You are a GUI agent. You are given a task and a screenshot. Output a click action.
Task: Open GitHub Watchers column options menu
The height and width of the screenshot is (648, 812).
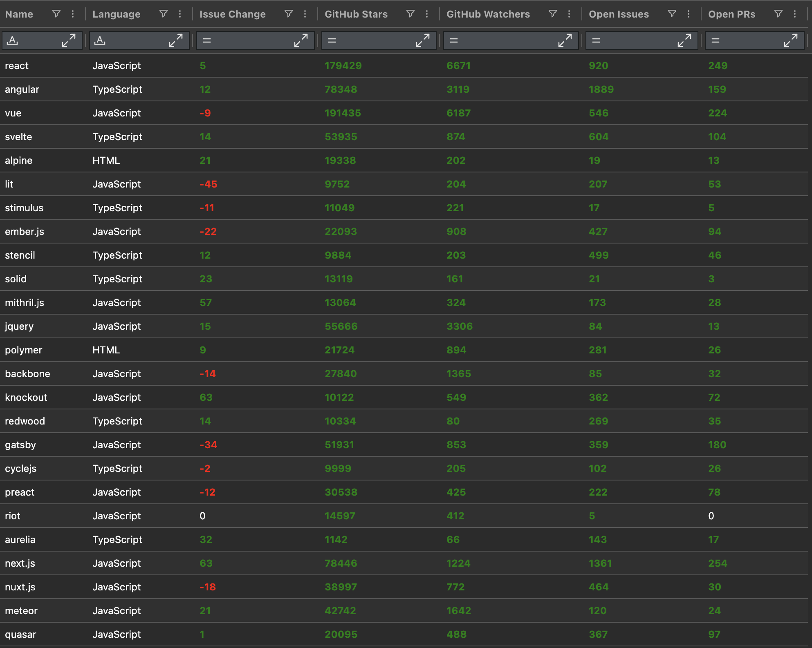pyautogui.click(x=569, y=14)
